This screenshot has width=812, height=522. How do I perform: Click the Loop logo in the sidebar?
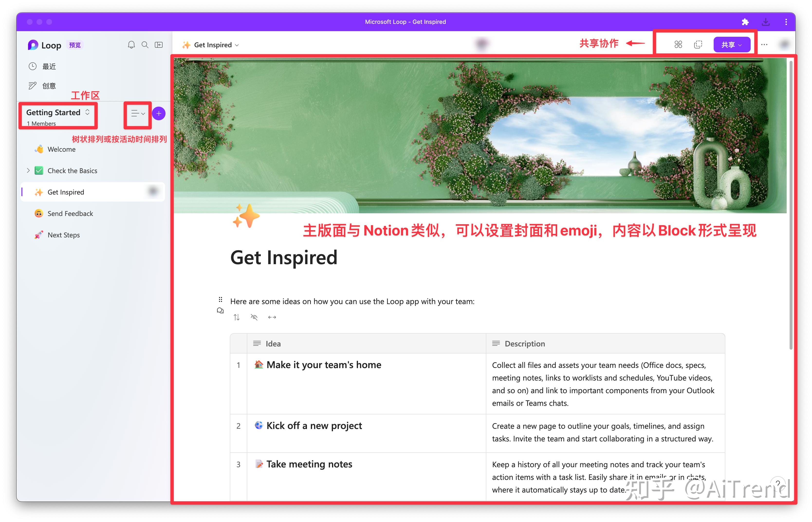33,45
